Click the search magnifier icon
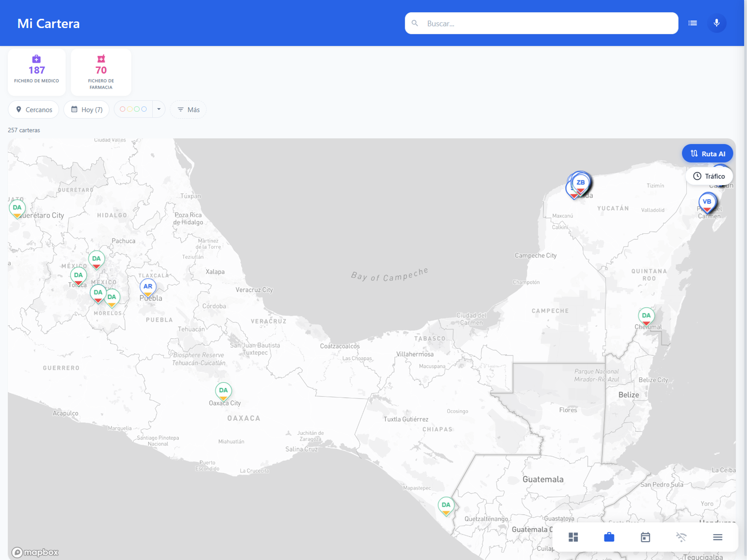The image size is (747, 560). click(415, 23)
